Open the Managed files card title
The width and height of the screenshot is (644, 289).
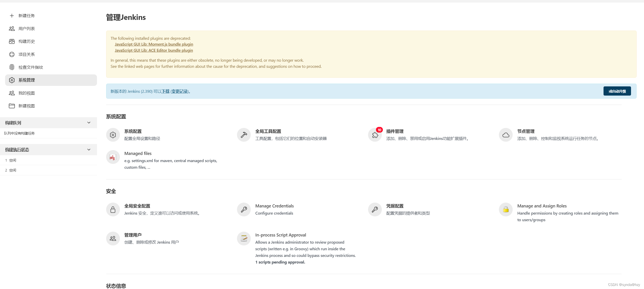(138, 153)
